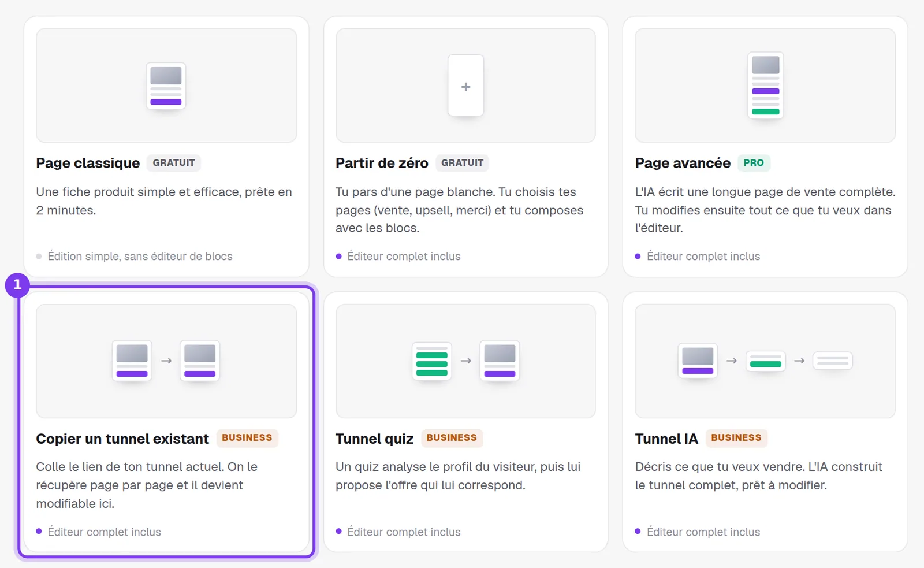Click the PRO badge next to Page avancée
Viewport: 924px width, 568px height.
click(754, 163)
